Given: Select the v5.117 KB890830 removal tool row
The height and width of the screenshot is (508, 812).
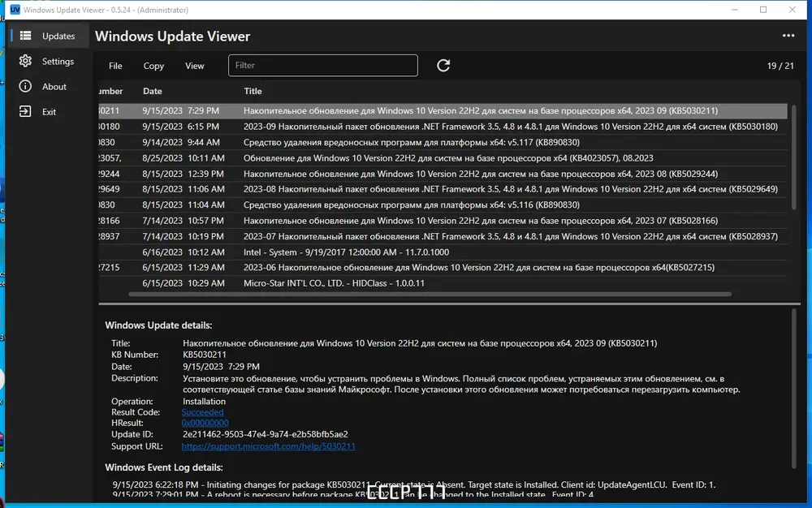Looking at the screenshot, I should coord(443,142).
